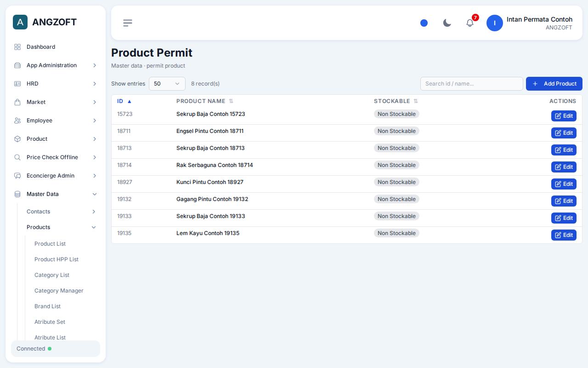Edit Rak Serbaguna Contoh 18714
This screenshot has height=368, width=588.
(564, 167)
